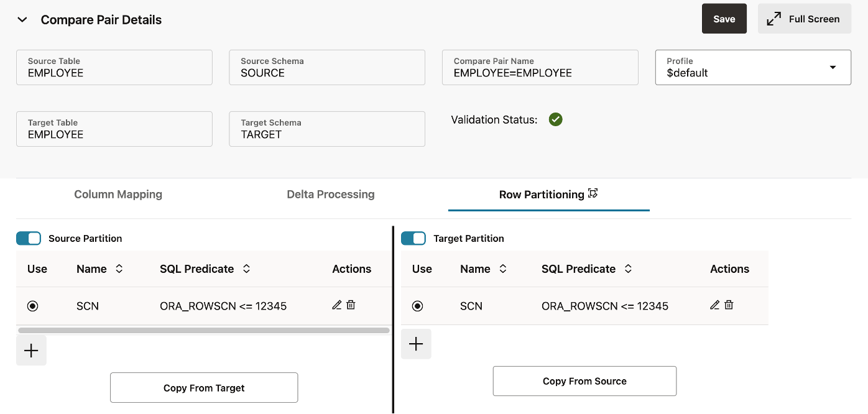This screenshot has width=868, height=414.
Task: Disable the Source Partition toggle
Action: [29, 238]
